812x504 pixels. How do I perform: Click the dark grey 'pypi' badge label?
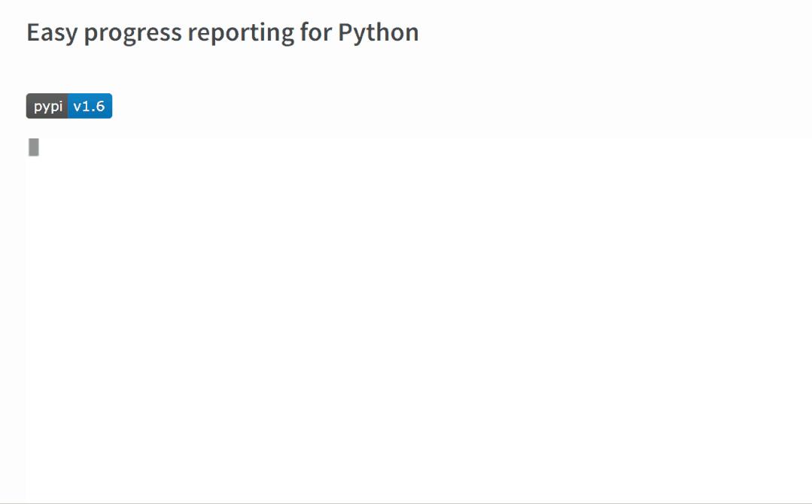click(47, 106)
